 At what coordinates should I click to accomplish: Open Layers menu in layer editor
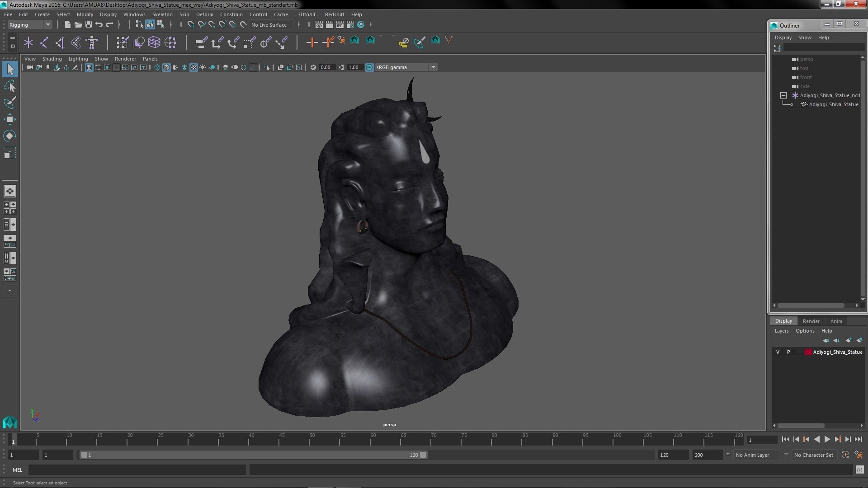click(782, 331)
